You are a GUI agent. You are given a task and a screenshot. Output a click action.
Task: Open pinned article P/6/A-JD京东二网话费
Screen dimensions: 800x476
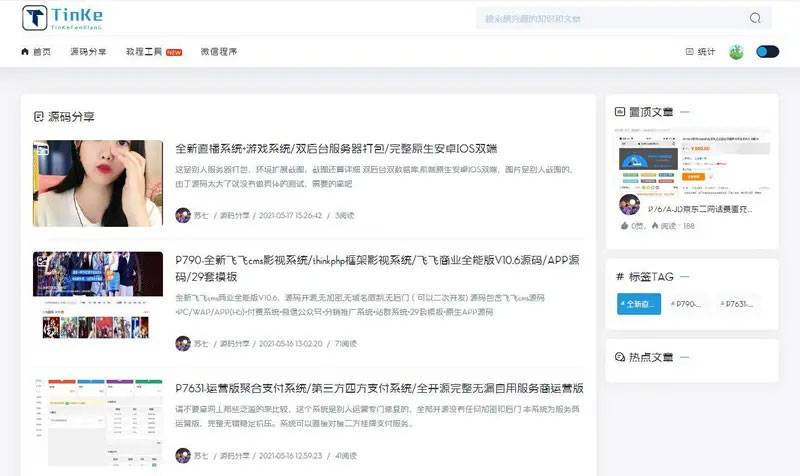700,209
